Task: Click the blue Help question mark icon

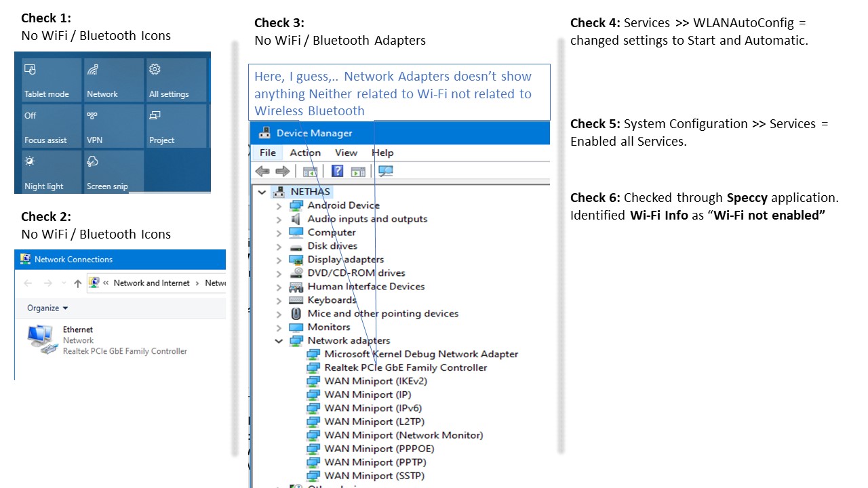Action: coord(337,171)
